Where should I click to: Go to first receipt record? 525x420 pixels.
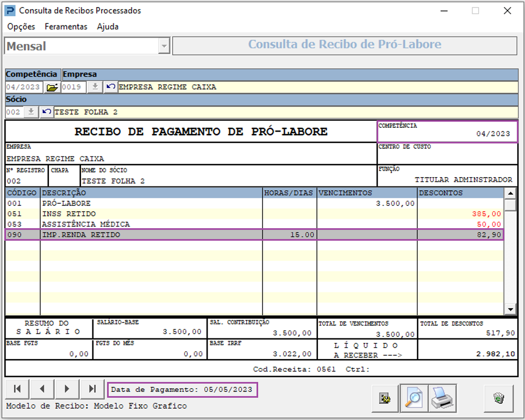17,389
